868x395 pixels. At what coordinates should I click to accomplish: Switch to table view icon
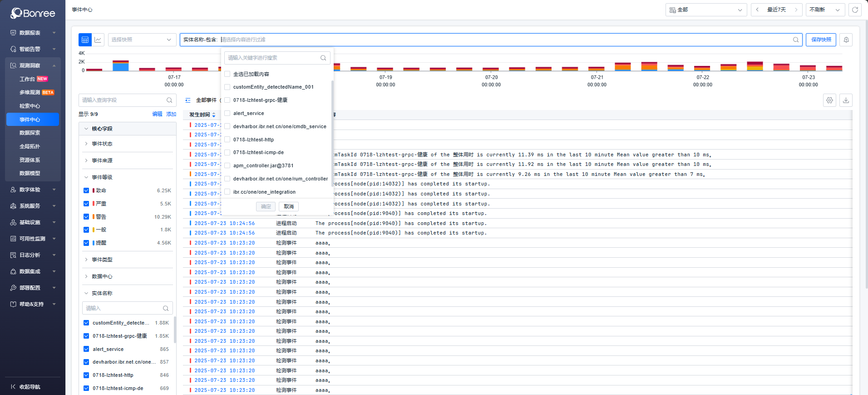click(x=85, y=40)
